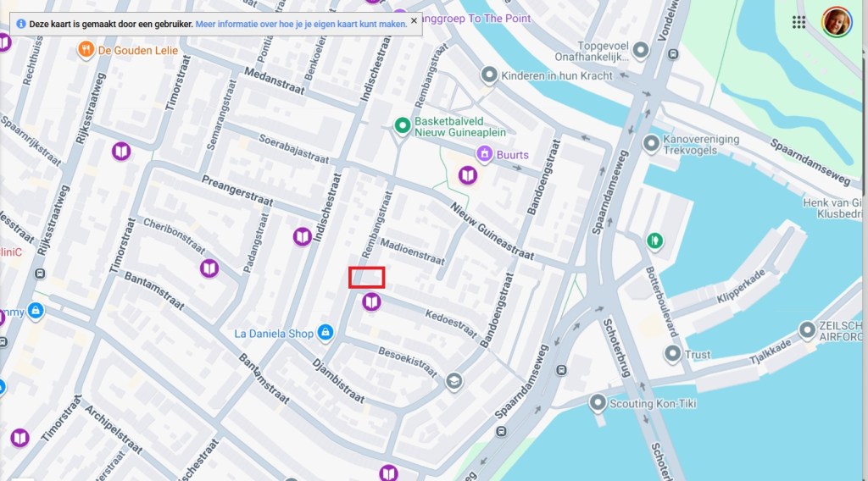Dismiss the user-made map info banner
The height and width of the screenshot is (481, 868).
pos(414,21)
